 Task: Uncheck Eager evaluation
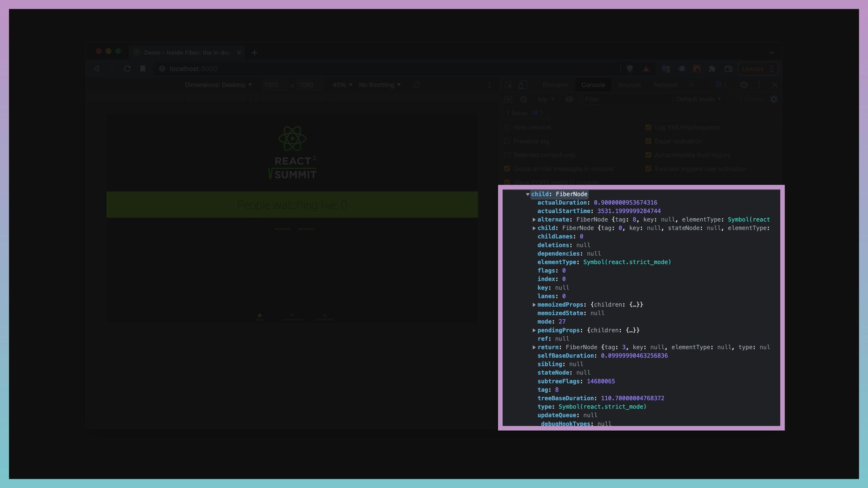coord(648,141)
